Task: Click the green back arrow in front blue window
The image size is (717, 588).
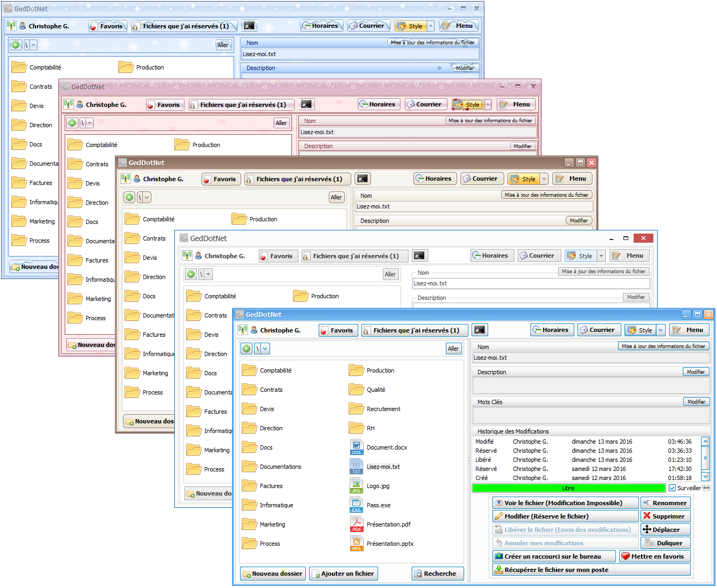Action: [246, 349]
